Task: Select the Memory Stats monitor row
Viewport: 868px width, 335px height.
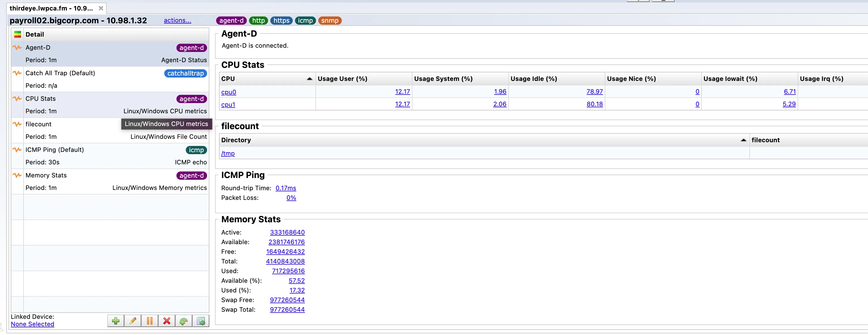Action: [x=110, y=181]
